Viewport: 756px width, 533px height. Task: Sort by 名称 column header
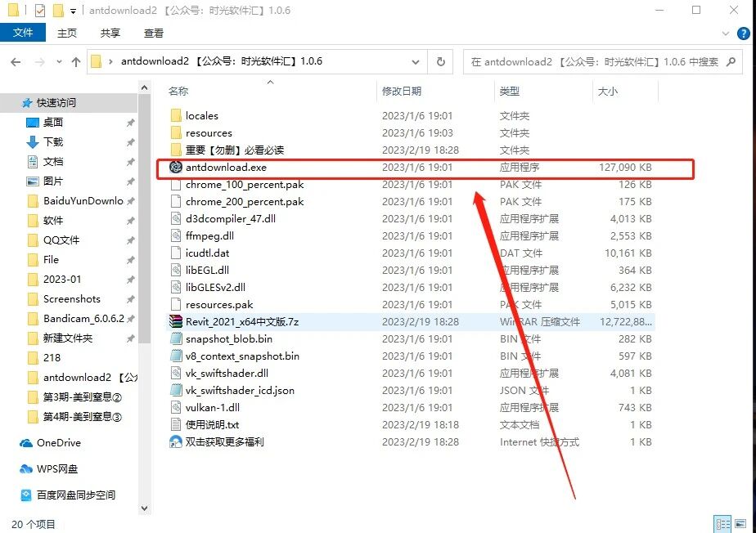point(178,91)
